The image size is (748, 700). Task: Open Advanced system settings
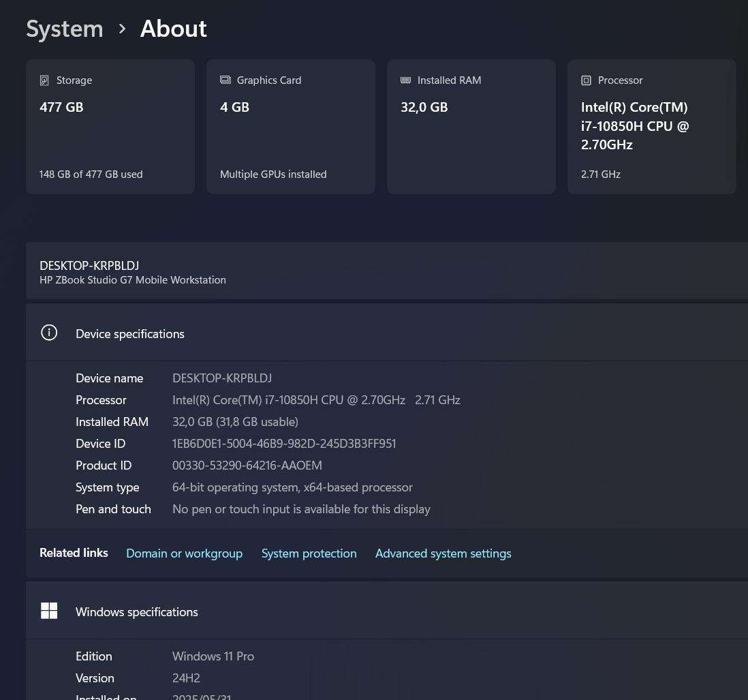click(443, 553)
